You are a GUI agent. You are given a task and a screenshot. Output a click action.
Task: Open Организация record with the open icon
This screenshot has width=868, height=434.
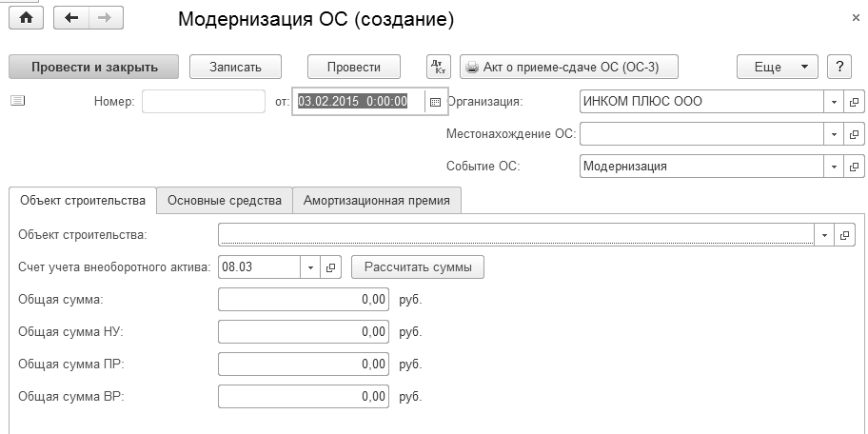coord(854,102)
